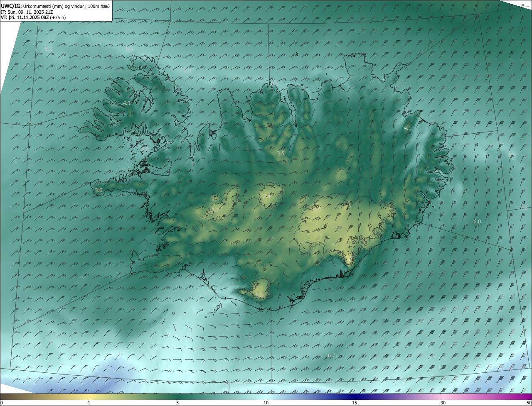Click the 7.6 value label
The width and height of the screenshot is (532, 406).
pyautogui.click(x=524, y=208)
